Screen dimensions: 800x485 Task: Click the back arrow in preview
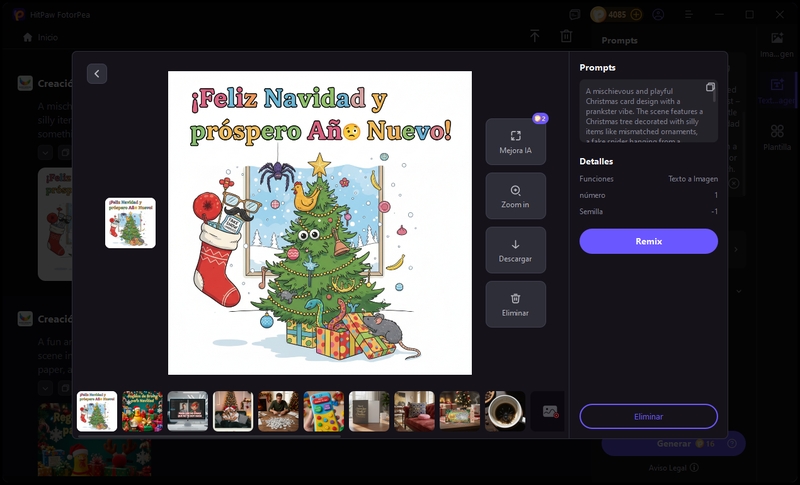(x=96, y=73)
